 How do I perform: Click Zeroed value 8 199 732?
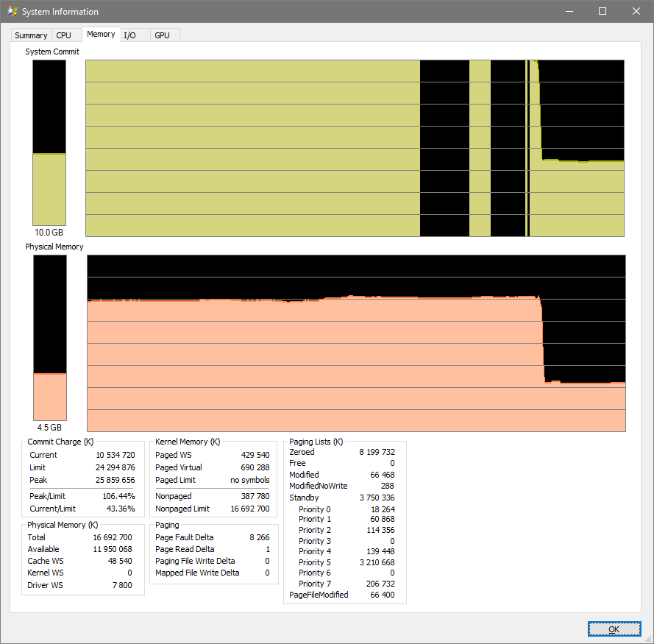pos(377,452)
